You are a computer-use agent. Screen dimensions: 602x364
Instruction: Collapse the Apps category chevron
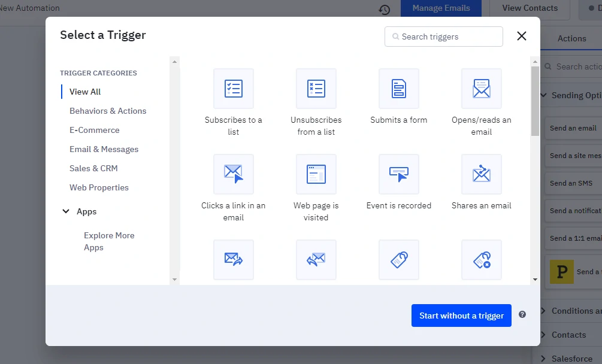[x=66, y=211]
